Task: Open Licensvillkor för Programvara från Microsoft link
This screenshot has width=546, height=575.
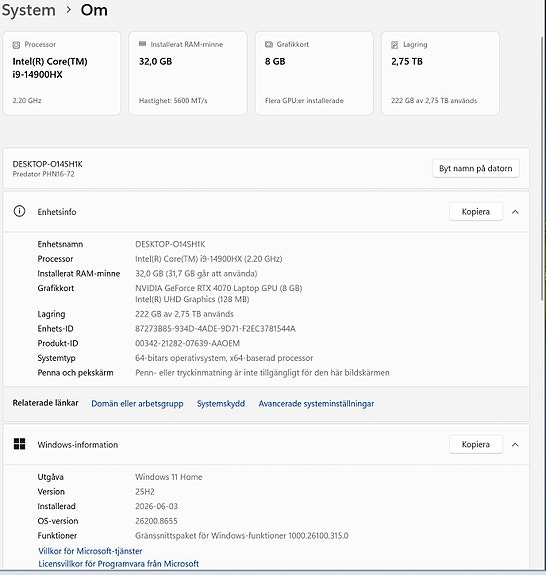Action: [118, 564]
